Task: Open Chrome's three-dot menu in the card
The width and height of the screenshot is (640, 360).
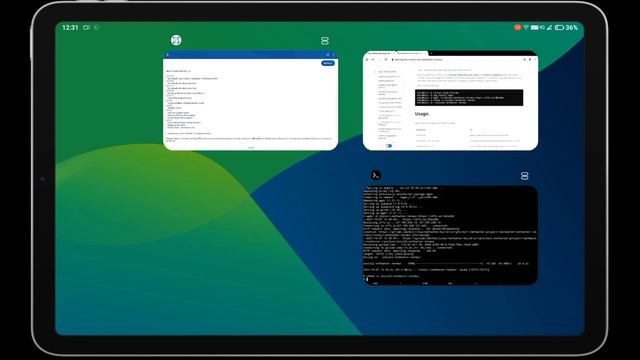Action: [535, 60]
